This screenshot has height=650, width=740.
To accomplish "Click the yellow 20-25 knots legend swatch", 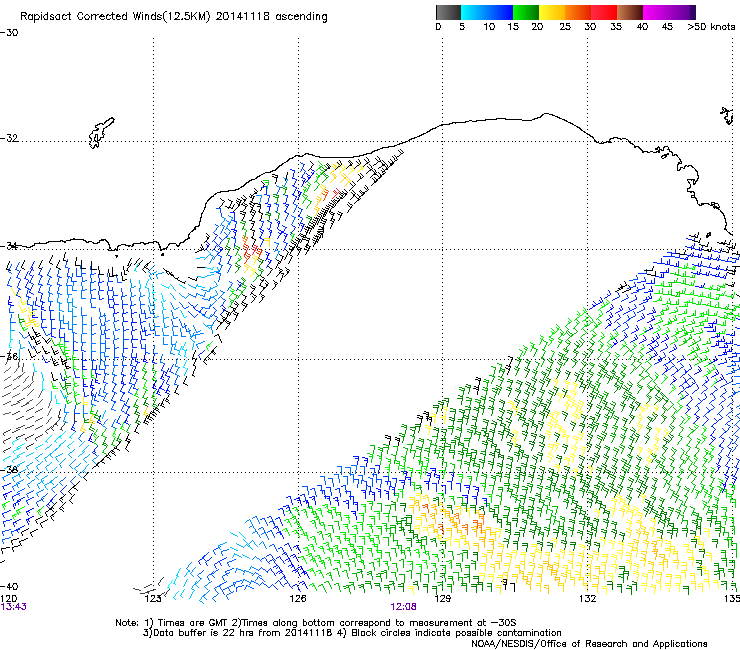I will [x=552, y=12].
